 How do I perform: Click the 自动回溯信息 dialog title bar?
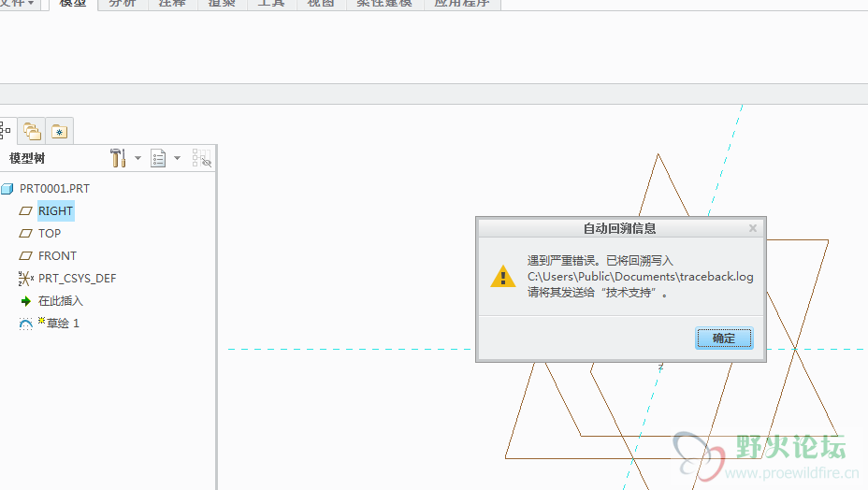pos(619,228)
